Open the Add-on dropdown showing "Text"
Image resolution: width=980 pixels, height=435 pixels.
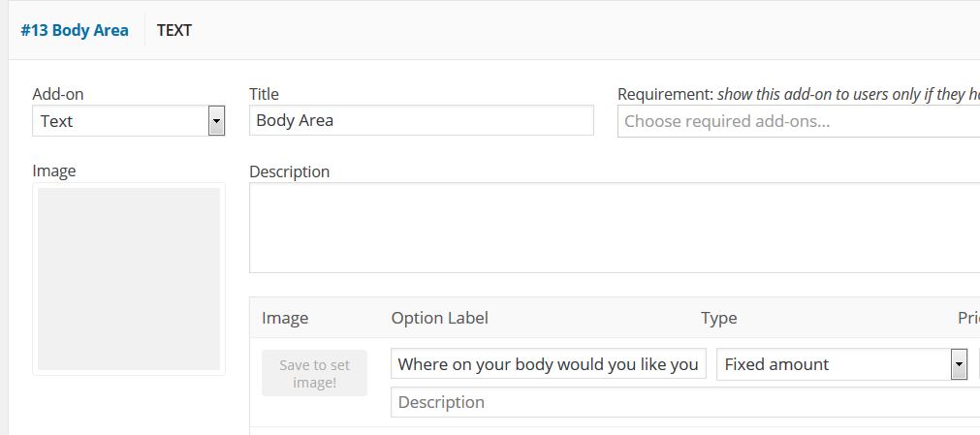[x=120, y=121]
